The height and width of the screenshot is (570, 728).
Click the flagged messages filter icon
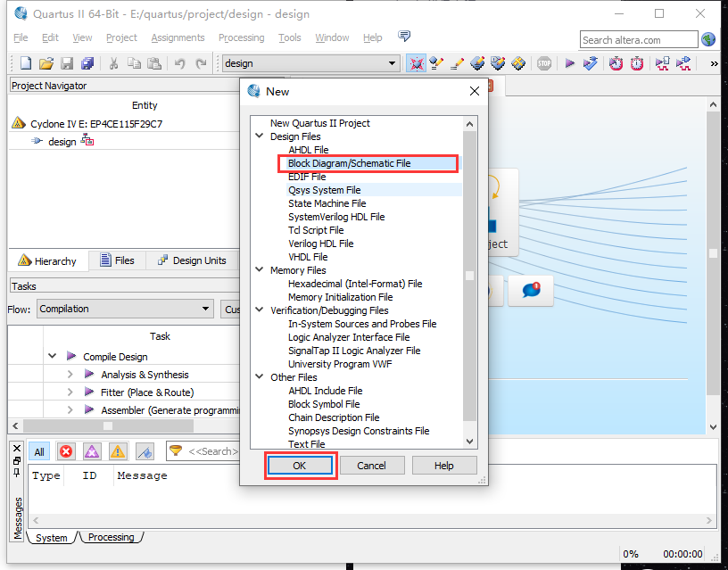click(x=145, y=451)
